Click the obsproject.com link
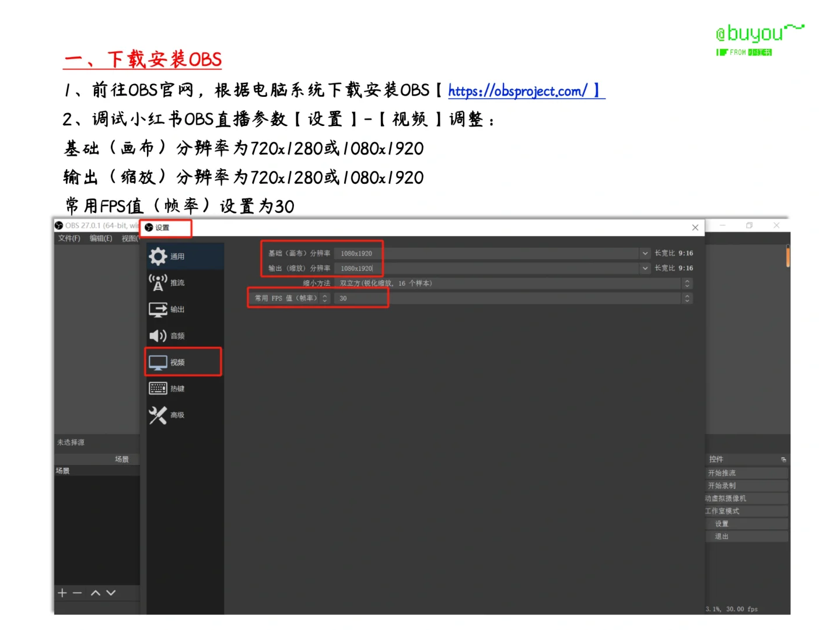Screen dimensions: 840x630 (518, 91)
